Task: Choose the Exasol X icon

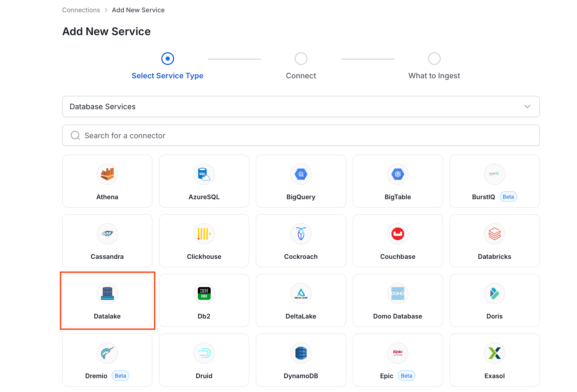Action: 494,353
